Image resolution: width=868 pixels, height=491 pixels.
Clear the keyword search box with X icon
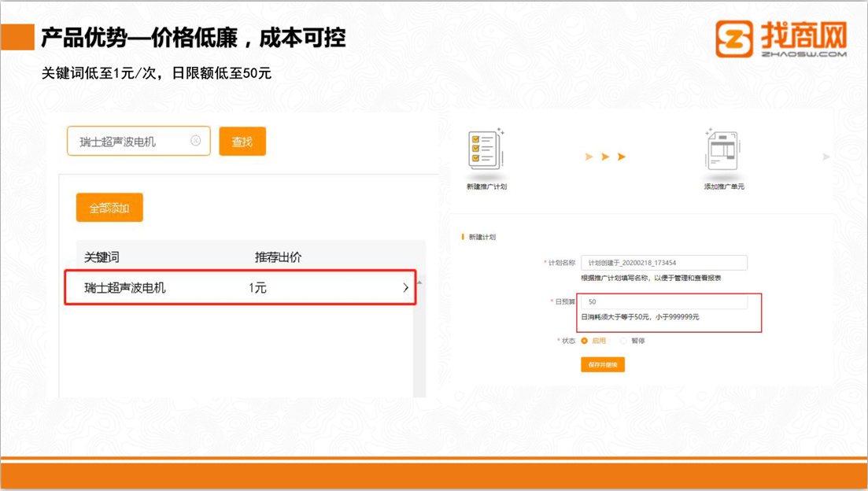coord(196,141)
